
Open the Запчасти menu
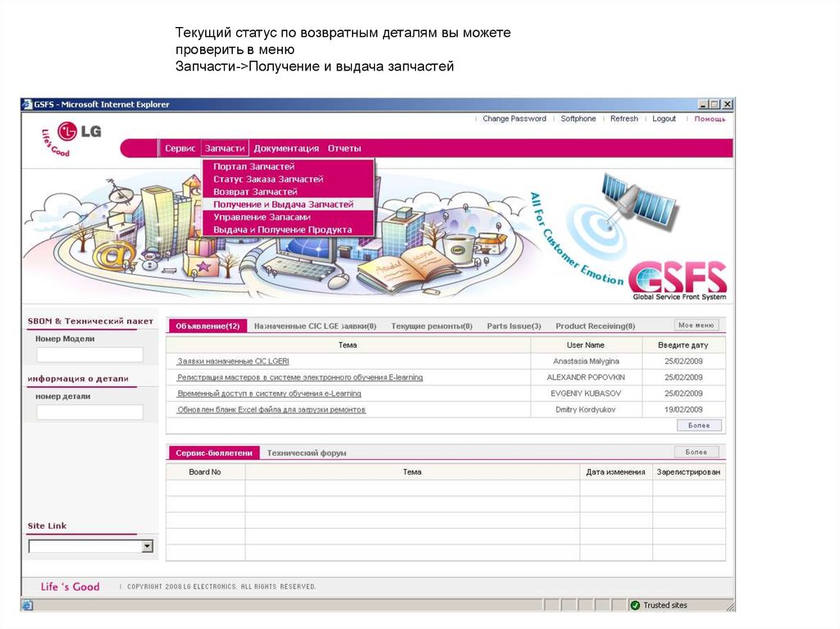tap(225, 148)
